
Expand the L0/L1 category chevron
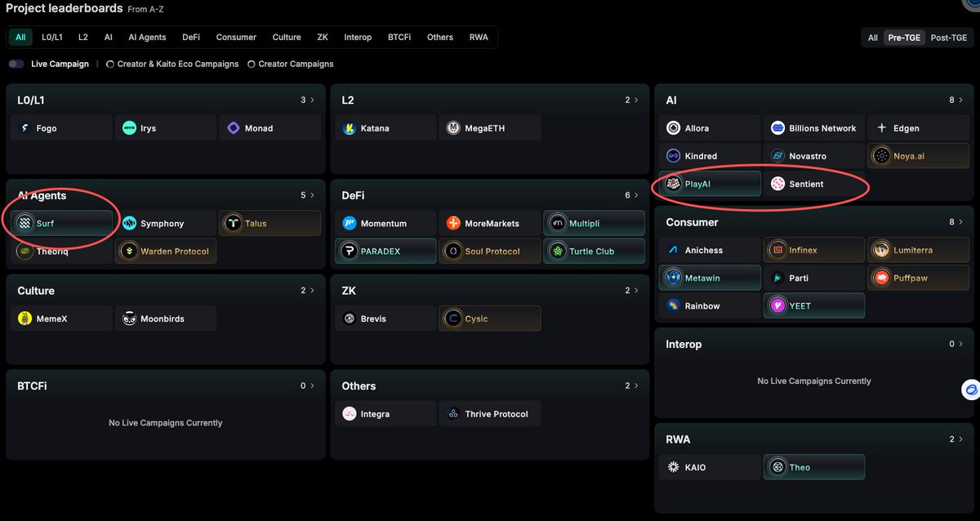[314, 100]
